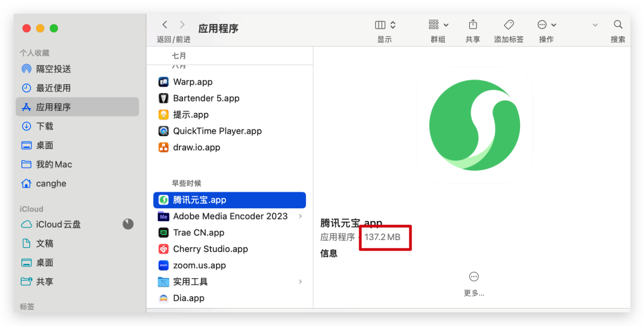This screenshot has height=326, width=644.
Task: Select the 实用工具 folder
Action: pyautogui.click(x=230, y=282)
